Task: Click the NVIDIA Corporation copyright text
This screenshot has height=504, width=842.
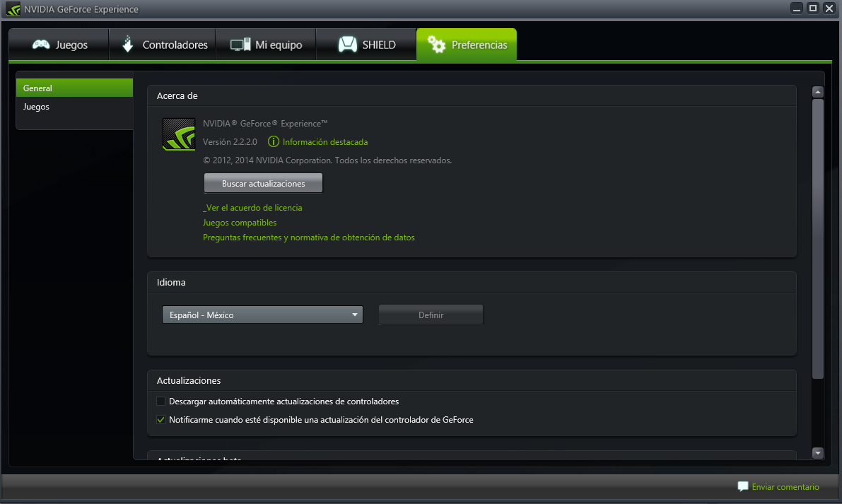Action: pos(327,160)
